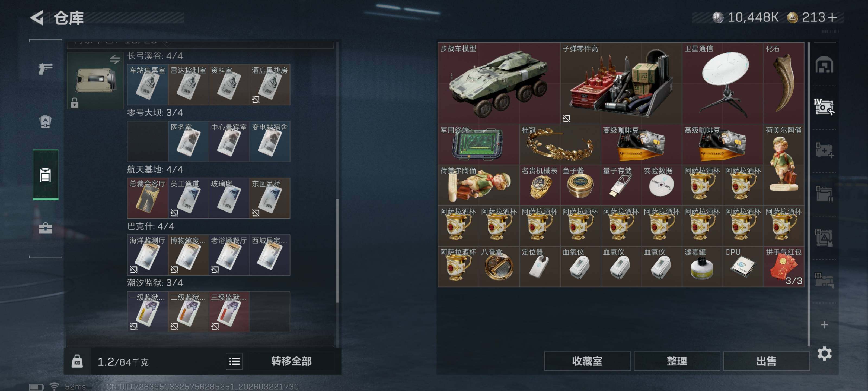Open the briefcase tab in left sidebar
The image size is (868, 391).
[46, 228]
